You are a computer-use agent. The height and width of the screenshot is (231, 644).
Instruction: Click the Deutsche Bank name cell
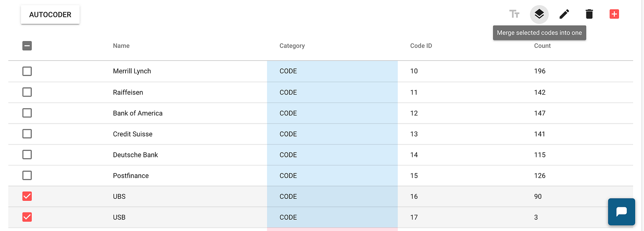[x=135, y=155]
